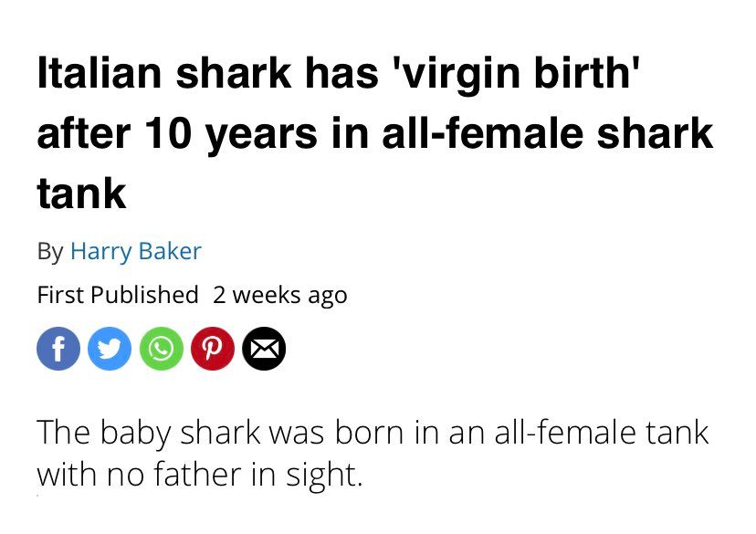Click "all-female tank" in the summary
756x534 pixels.
coord(601,431)
